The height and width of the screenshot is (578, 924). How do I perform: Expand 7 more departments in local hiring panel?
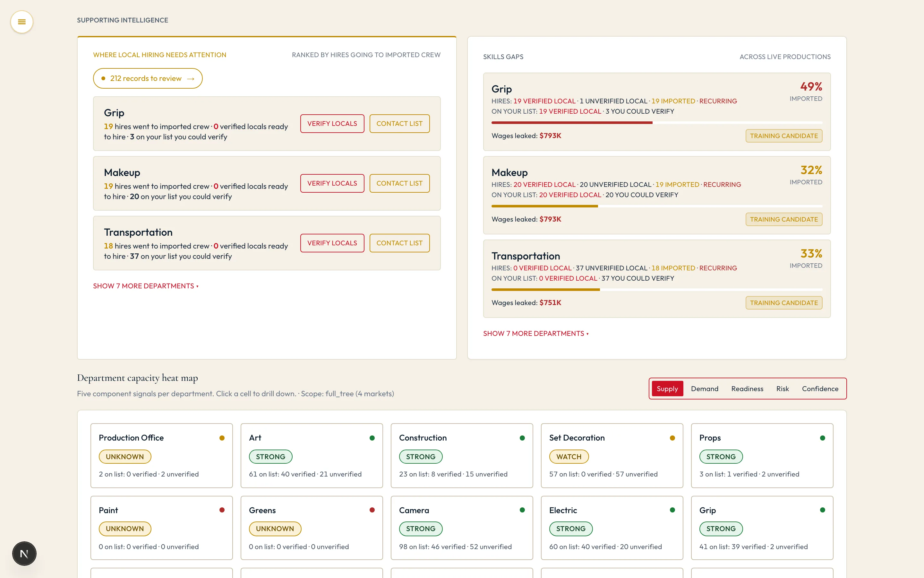145,286
